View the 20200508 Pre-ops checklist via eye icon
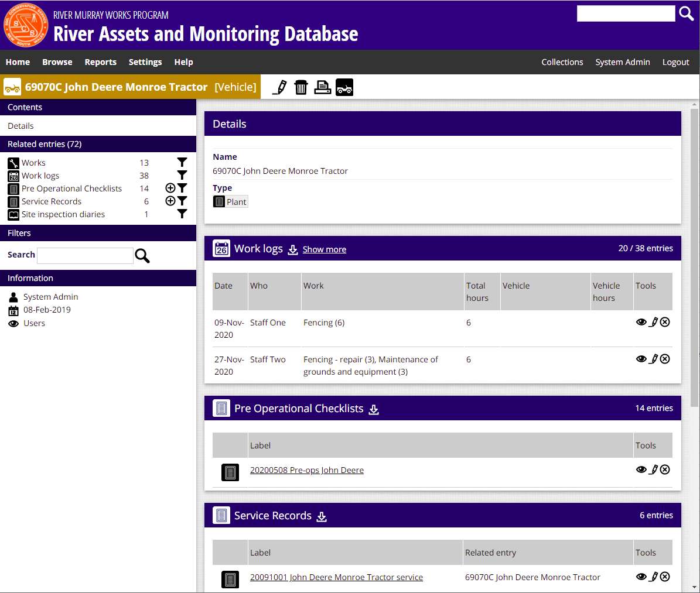Screen dimensions: 700x593 point(641,469)
